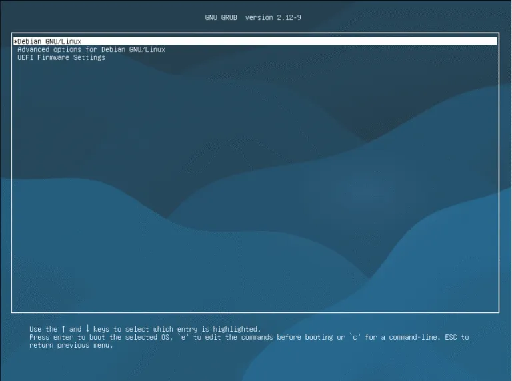
Task: Click the word "highlighted" in help text
Action: [236, 329]
